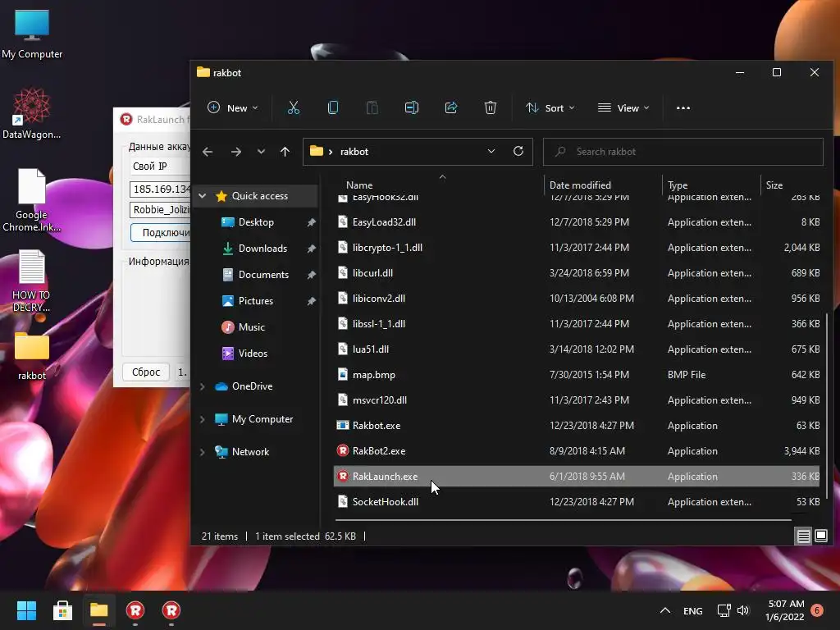Select Google Chrome.lnk desktop file
The width and height of the screenshot is (840, 630).
tap(32, 200)
